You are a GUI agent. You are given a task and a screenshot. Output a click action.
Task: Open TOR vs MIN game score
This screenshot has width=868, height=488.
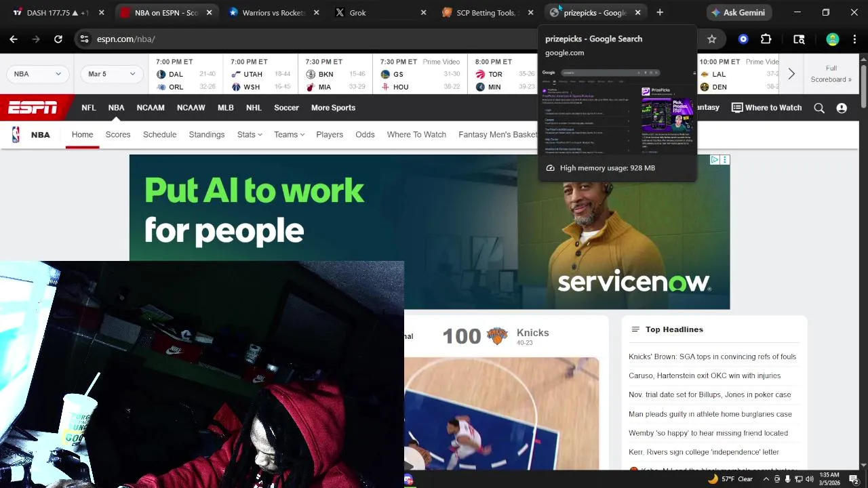pyautogui.click(x=505, y=74)
